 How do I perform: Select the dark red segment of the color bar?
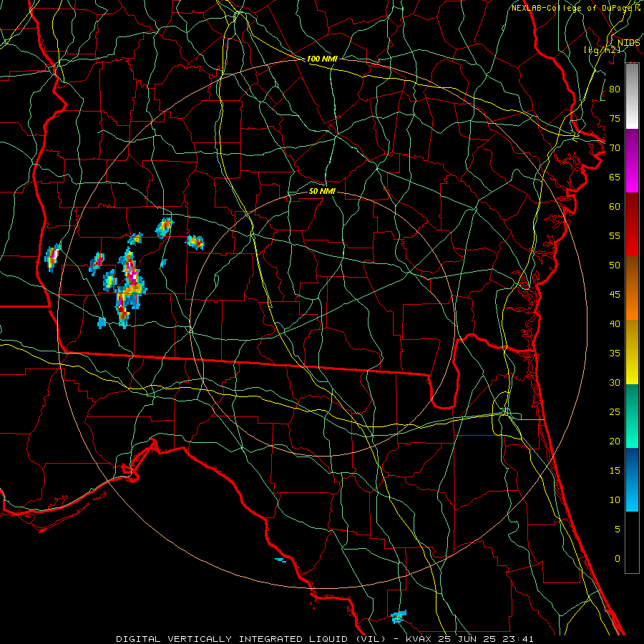(x=632, y=225)
